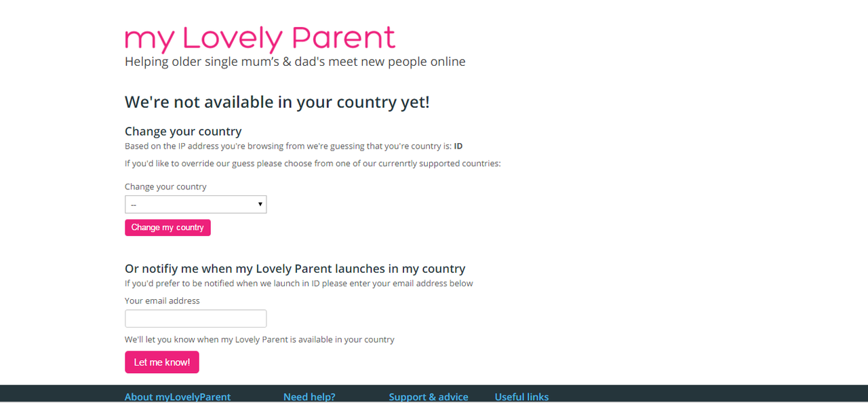Click the override our guess instruction text
The width and height of the screenshot is (868, 403).
313,164
